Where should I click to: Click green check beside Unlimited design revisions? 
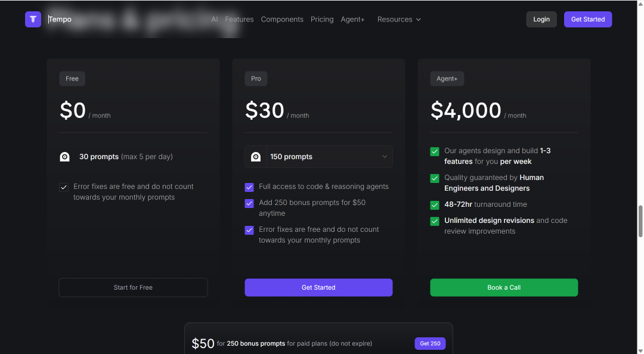435,221
